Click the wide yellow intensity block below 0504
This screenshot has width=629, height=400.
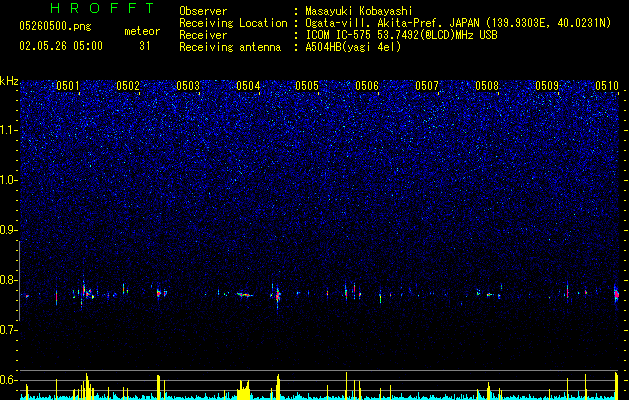[243, 390]
